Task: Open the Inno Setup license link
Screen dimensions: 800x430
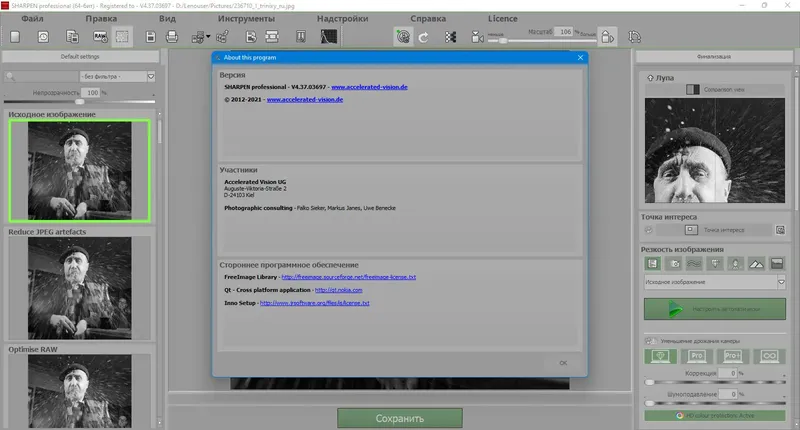Action: click(314, 303)
